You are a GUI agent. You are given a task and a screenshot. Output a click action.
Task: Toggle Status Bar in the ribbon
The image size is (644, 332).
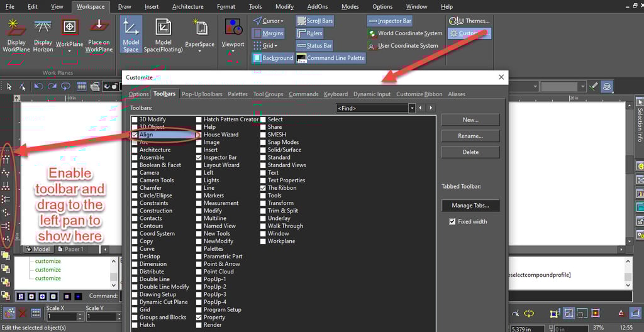click(314, 46)
